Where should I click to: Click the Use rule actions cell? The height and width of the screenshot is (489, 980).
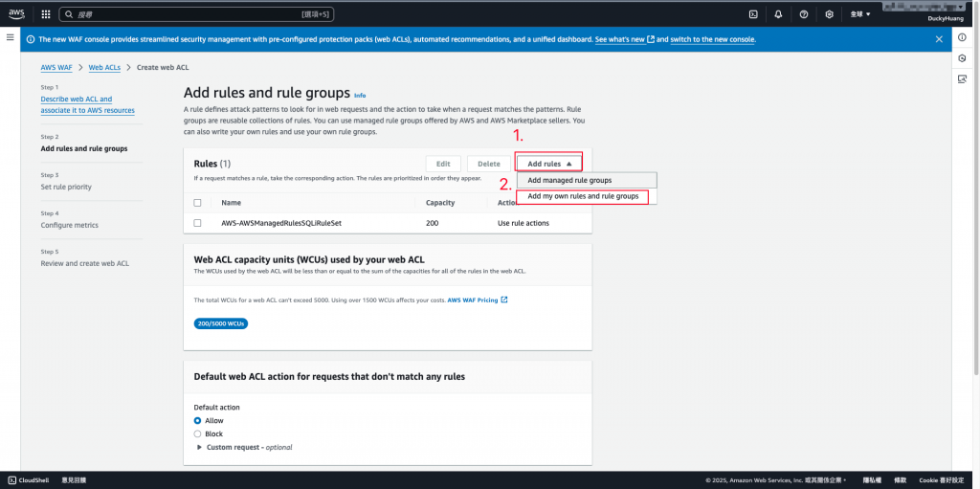click(x=523, y=223)
